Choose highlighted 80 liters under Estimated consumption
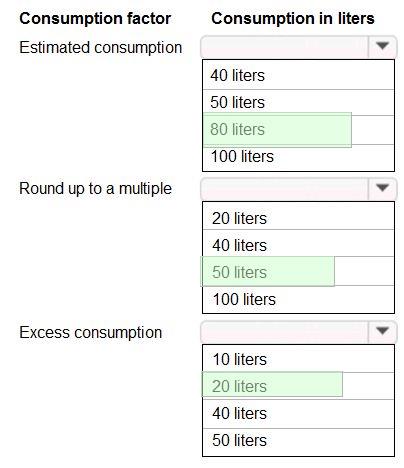Image resolution: width=404 pixels, height=468 pixels. (x=298, y=130)
